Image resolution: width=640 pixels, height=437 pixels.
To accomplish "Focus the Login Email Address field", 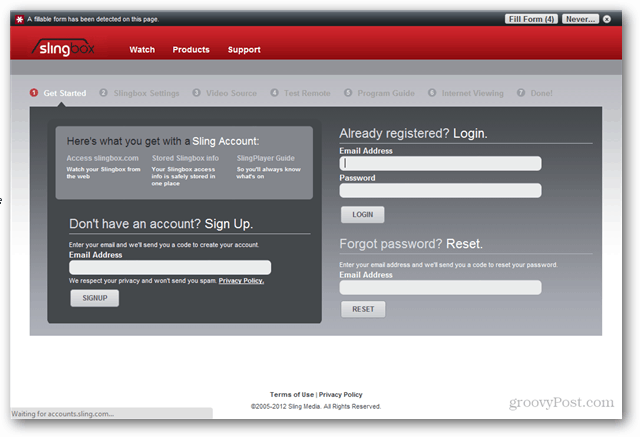I will pyautogui.click(x=440, y=163).
